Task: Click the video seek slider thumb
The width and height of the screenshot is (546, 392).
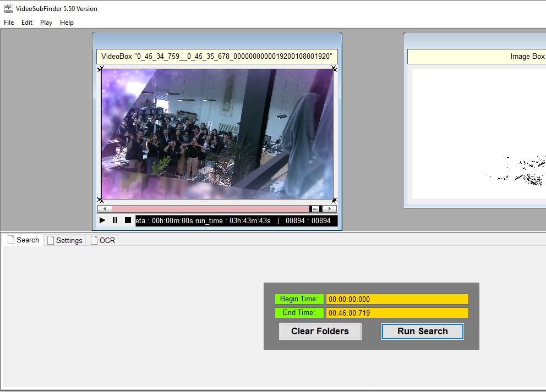Action: pos(315,209)
